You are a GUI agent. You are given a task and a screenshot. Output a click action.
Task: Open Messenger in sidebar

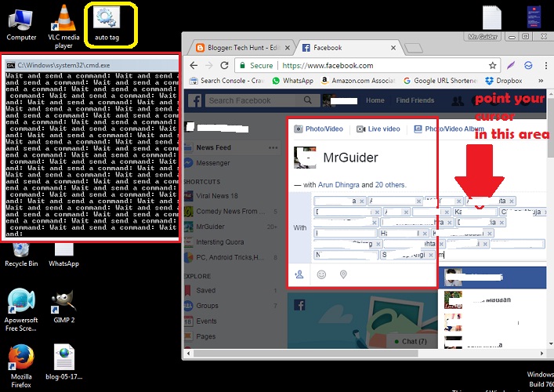click(x=212, y=163)
